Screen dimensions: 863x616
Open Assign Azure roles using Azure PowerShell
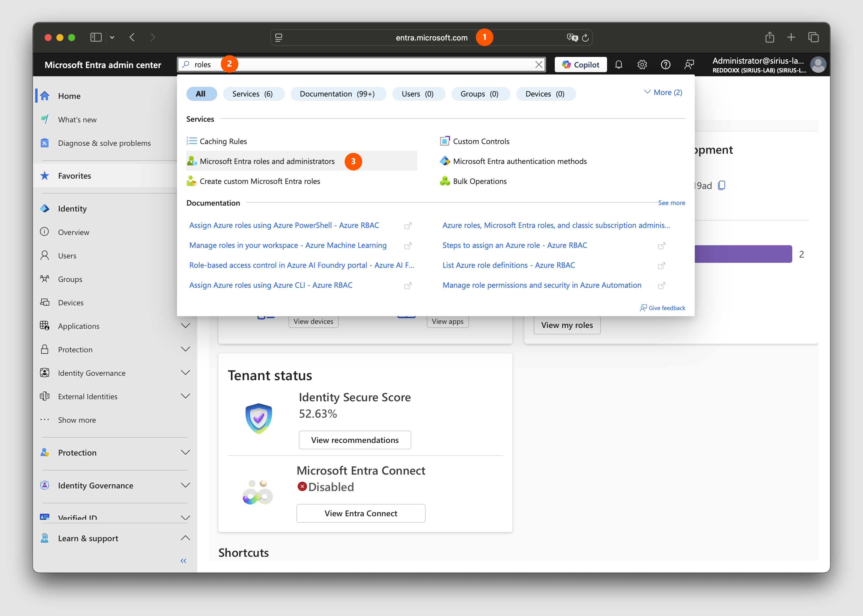click(x=284, y=225)
